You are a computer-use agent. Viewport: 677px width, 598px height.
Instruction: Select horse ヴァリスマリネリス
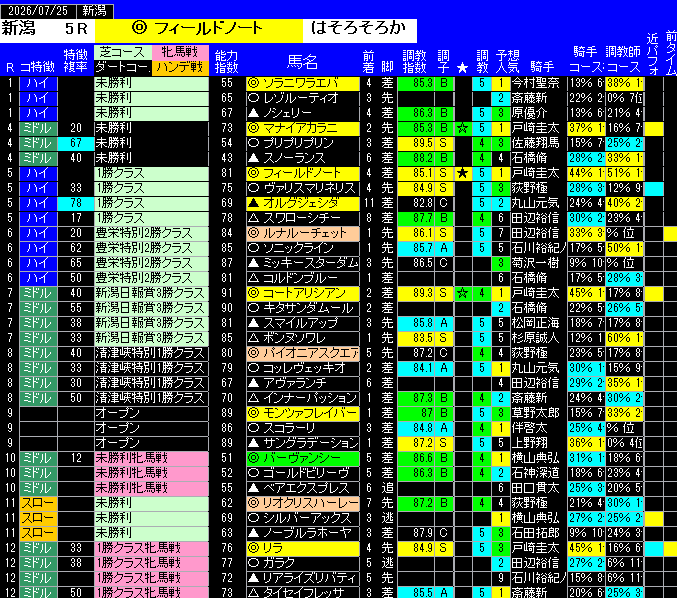(x=303, y=188)
